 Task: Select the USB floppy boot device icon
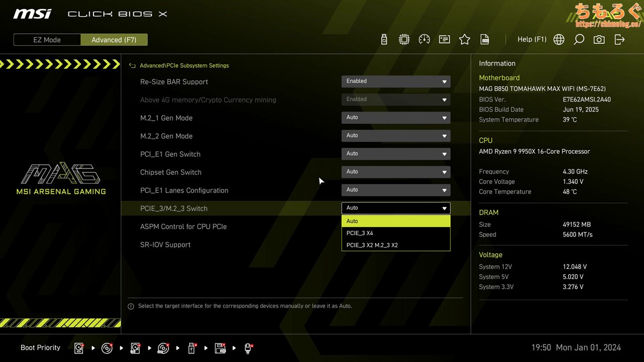tap(220, 348)
